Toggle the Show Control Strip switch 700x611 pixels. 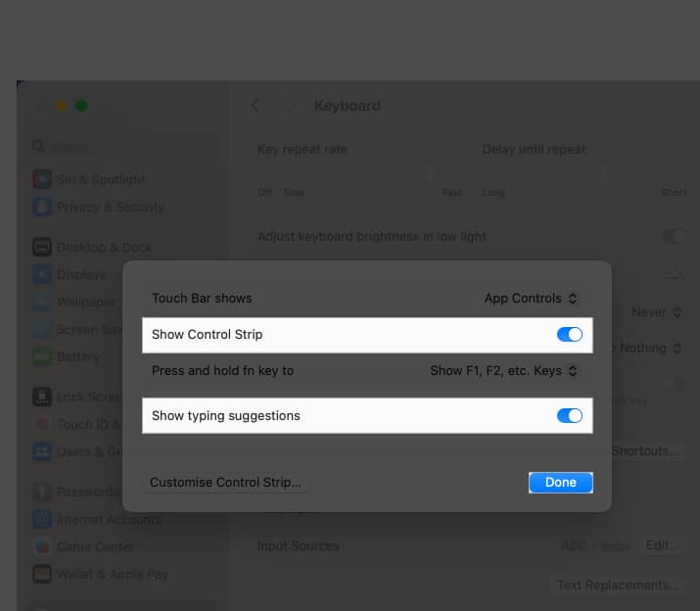pos(569,335)
